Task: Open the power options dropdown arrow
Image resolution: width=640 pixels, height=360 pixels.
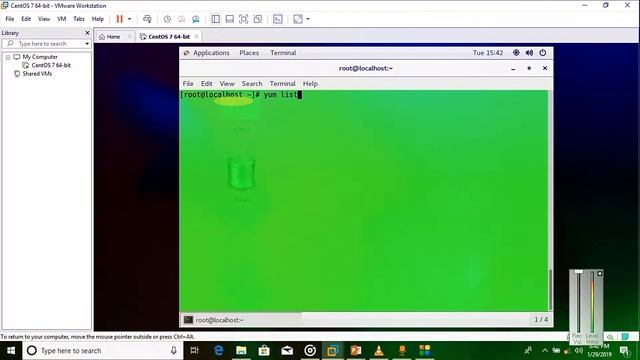Action: 129,19
